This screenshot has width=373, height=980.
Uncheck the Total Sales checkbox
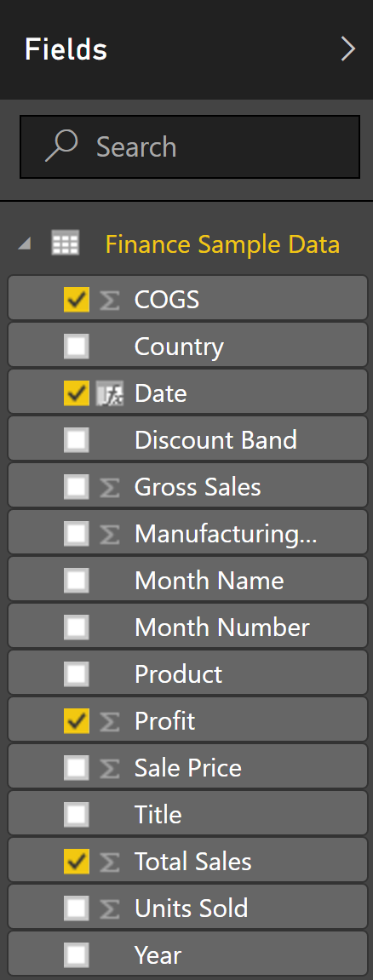click(77, 862)
